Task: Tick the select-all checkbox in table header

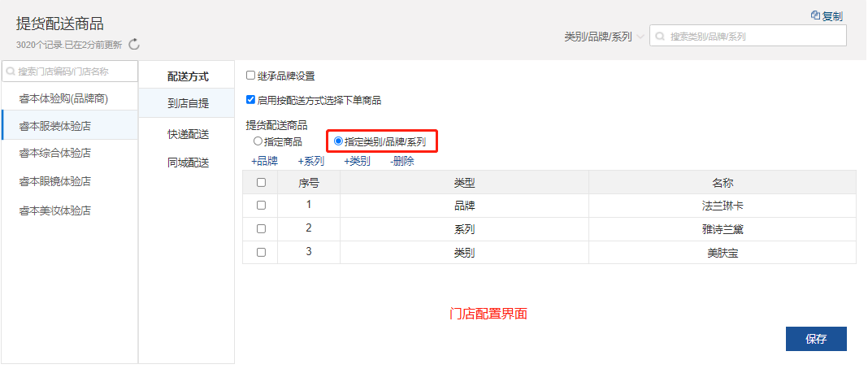Action: [261, 183]
